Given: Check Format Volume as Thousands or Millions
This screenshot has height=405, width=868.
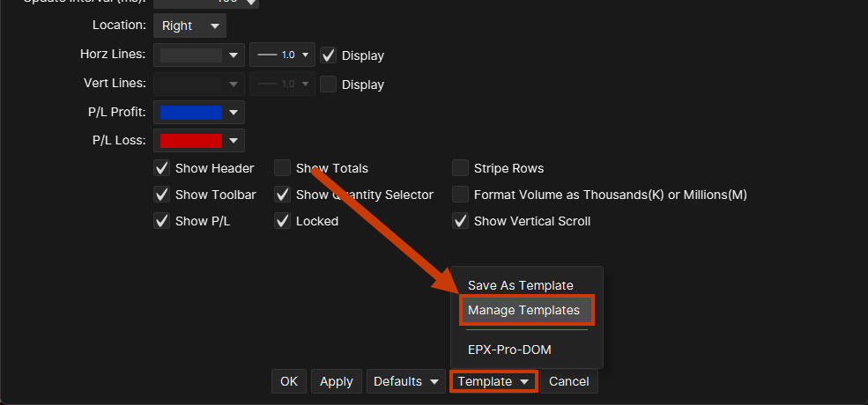Looking at the screenshot, I should pos(461,195).
